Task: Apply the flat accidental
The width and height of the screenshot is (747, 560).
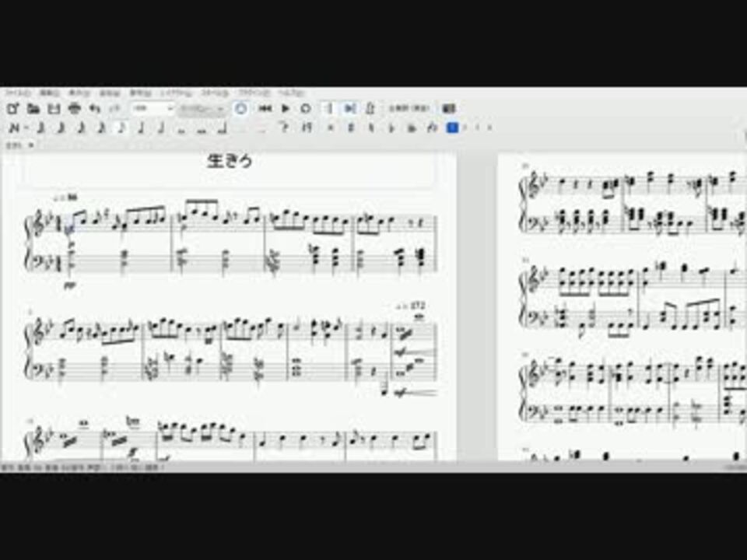Action: [x=392, y=128]
